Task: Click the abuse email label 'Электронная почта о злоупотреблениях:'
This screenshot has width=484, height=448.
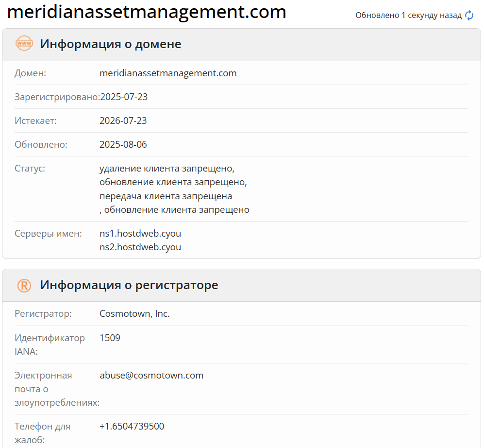Action: click(x=57, y=389)
